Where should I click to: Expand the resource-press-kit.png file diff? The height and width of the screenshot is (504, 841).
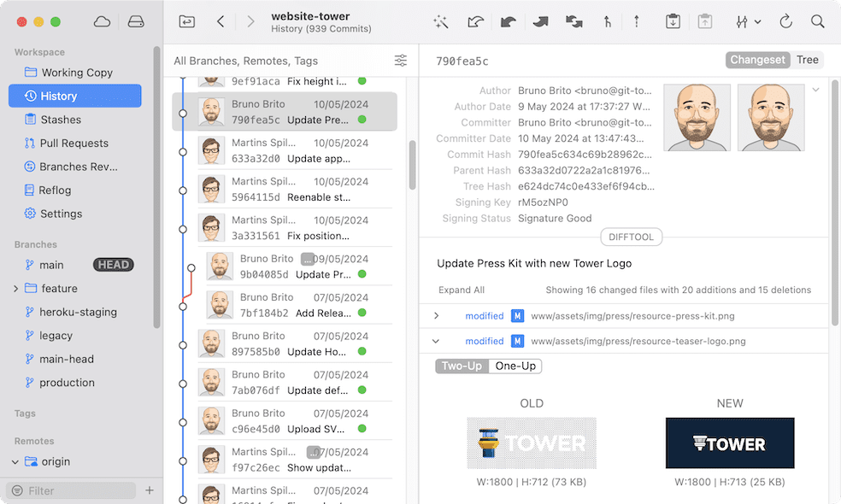pos(436,316)
